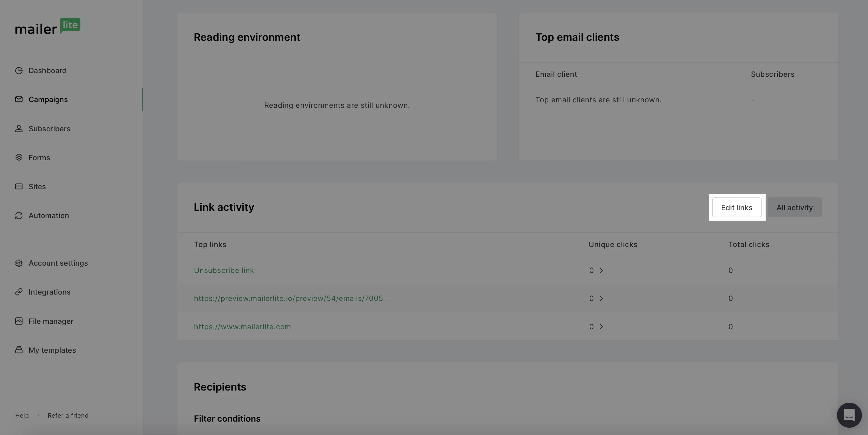This screenshot has width=868, height=435.
Task: Expand unique clicks for Unsubscribe link
Action: point(601,271)
